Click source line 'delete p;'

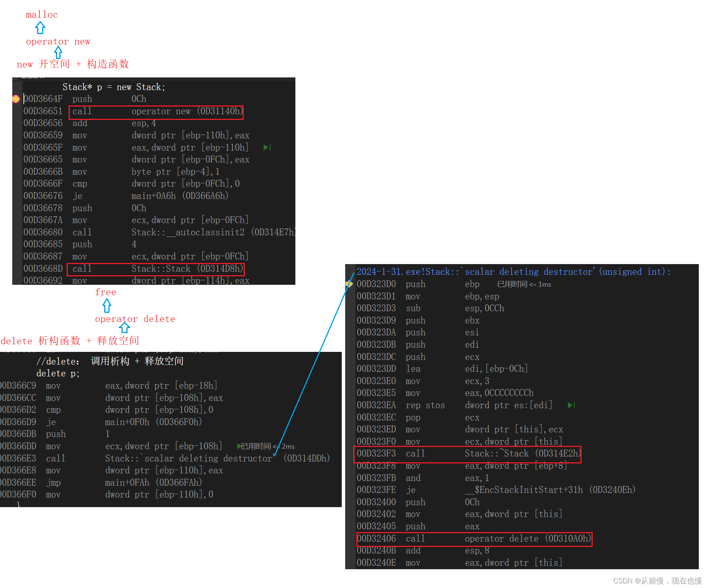(x=58, y=373)
